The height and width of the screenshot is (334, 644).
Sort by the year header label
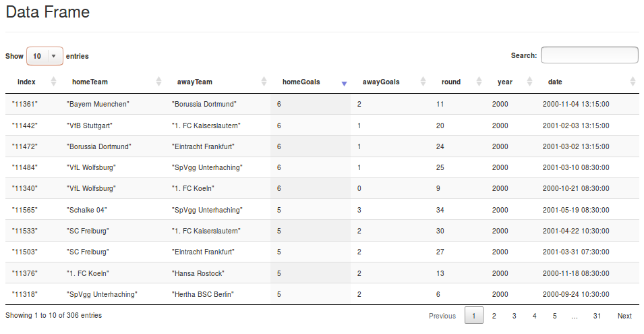pos(505,82)
